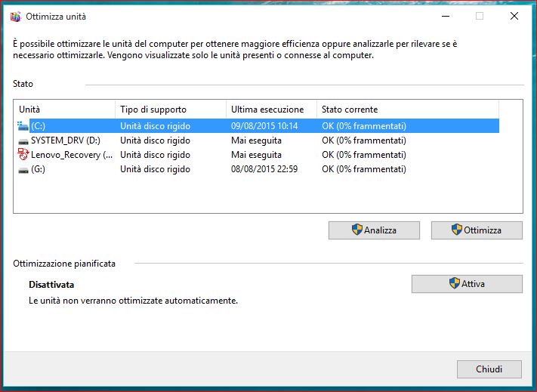
Task: Click the 08/08/2015 22:59 cell
Action: pyautogui.click(x=264, y=169)
